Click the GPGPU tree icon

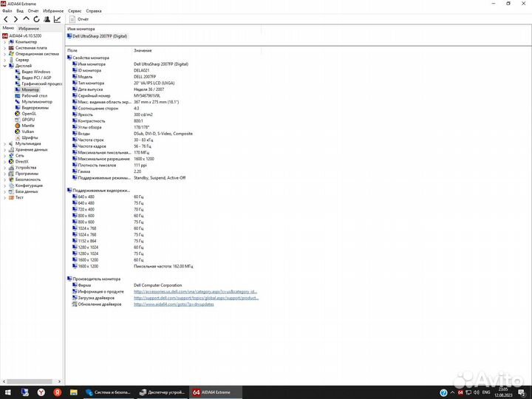pyautogui.click(x=18, y=120)
